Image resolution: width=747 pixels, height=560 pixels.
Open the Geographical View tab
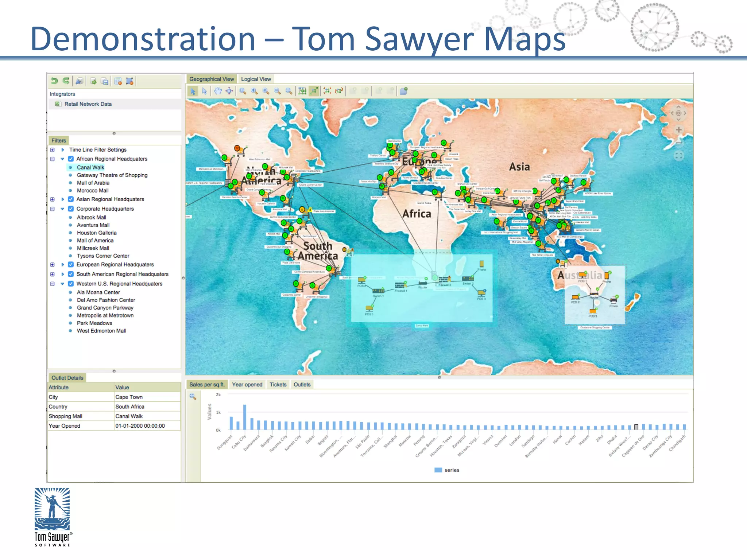coord(212,79)
